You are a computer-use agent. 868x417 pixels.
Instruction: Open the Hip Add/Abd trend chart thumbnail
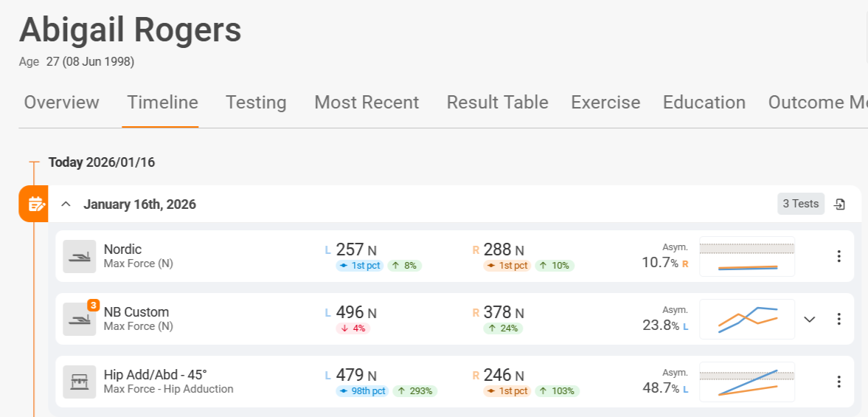[x=746, y=382]
